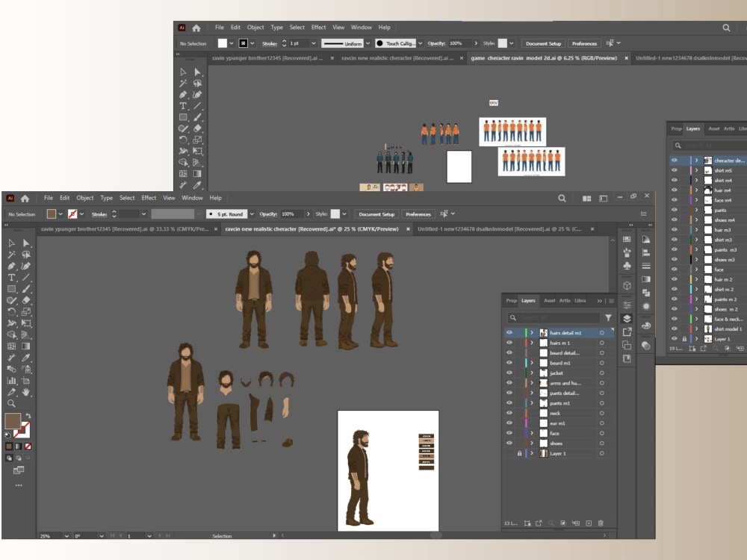This screenshot has width=747, height=560.
Task: Click the brown fill swatch in toolbar
Action: (x=13, y=421)
